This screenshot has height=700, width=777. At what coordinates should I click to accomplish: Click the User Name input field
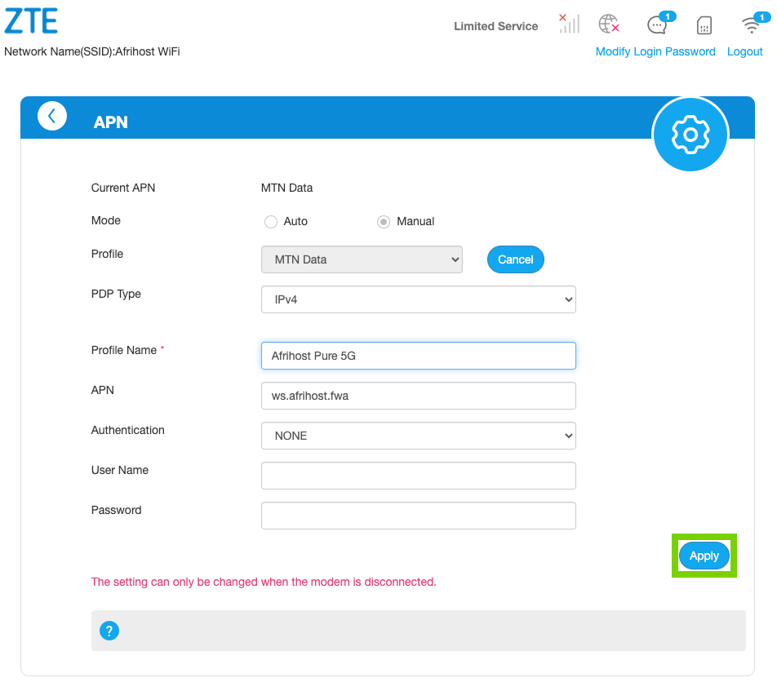coord(418,476)
